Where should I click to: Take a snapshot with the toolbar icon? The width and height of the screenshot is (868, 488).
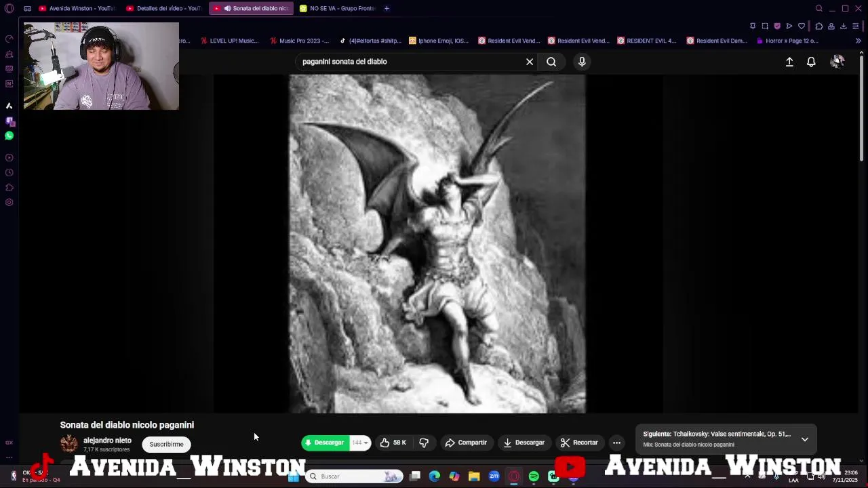click(765, 26)
